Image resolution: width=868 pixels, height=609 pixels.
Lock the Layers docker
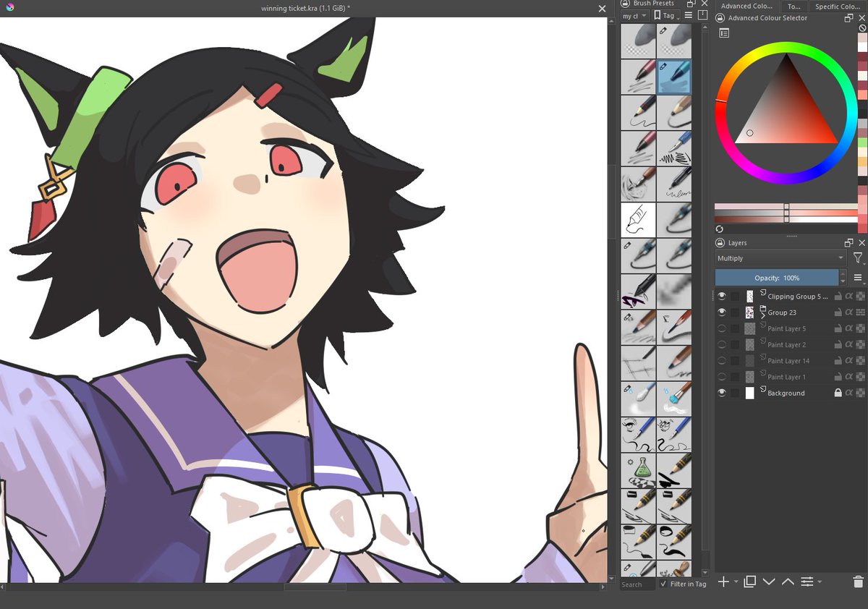tap(720, 243)
